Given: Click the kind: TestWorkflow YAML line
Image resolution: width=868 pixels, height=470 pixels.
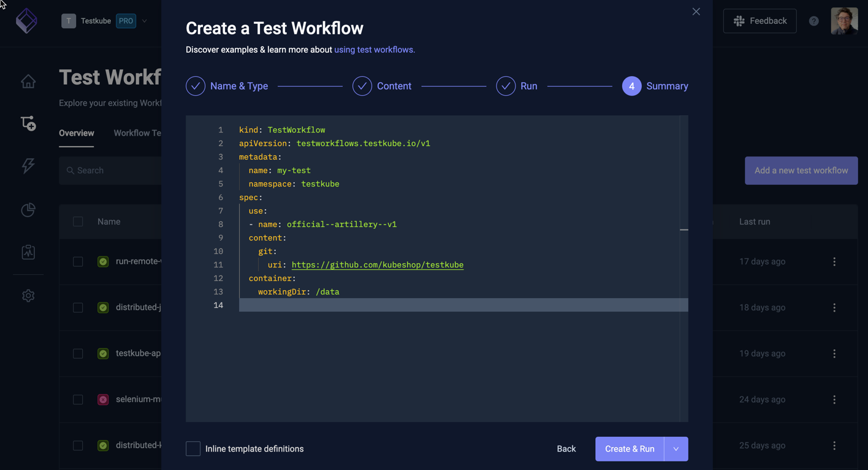Looking at the screenshot, I should coord(282,130).
